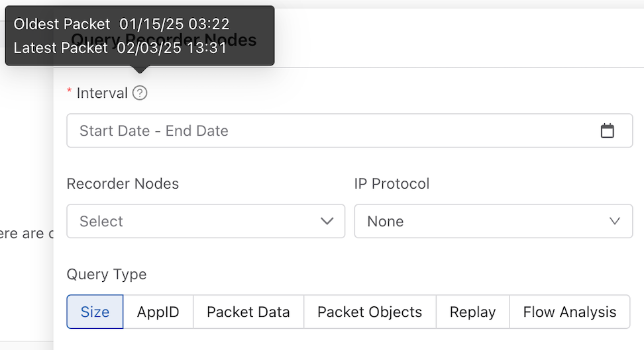Click the red required asterisk beside Interval
644x350 pixels.
point(69,91)
